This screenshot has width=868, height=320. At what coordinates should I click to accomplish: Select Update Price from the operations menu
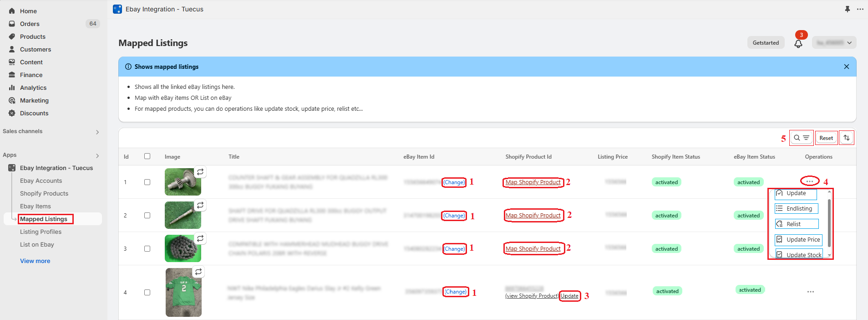pyautogui.click(x=798, y=239)
